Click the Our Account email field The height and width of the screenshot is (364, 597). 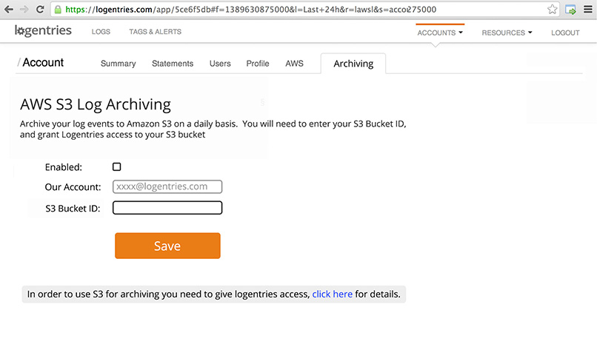click(x=167, y=186)
